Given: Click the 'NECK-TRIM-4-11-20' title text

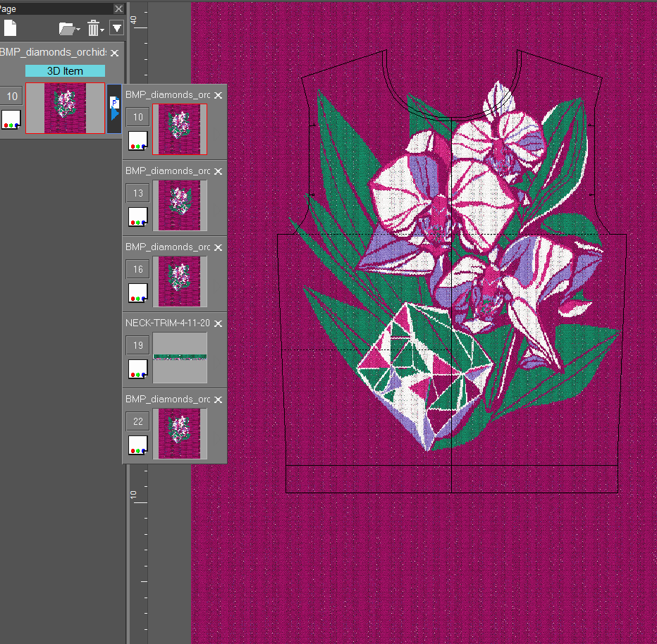Looking at the screenshot, I should tap(168, 323).
